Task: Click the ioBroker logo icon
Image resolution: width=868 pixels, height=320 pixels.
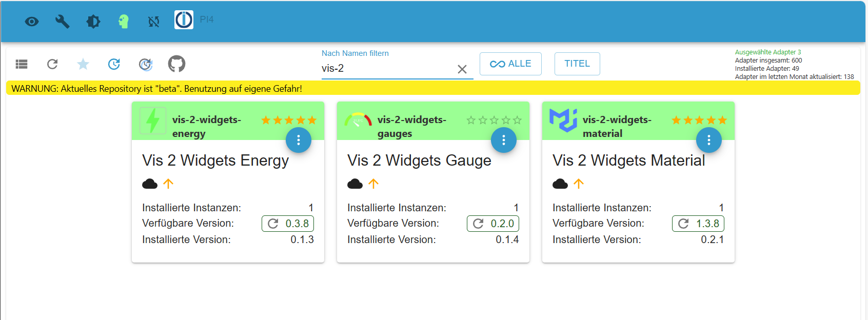Action: tap(184, 20)
